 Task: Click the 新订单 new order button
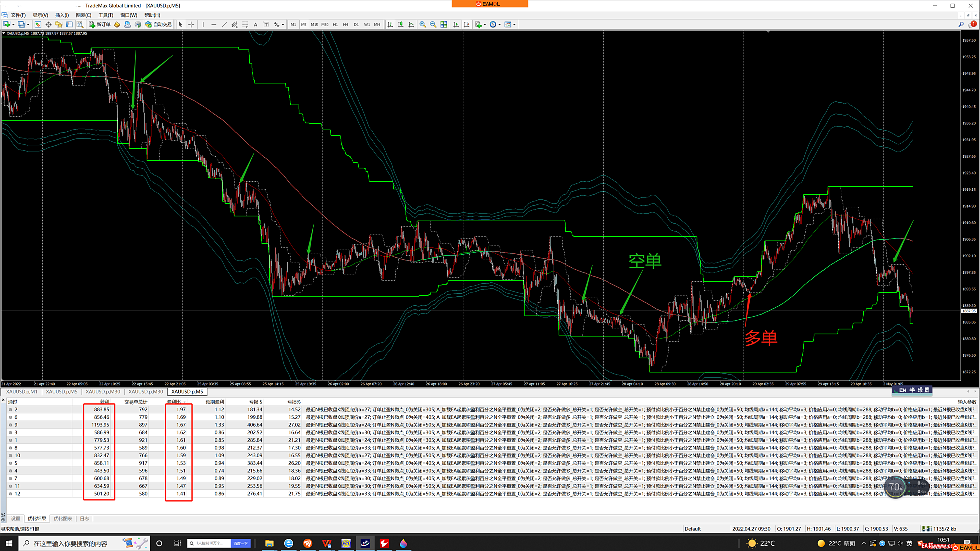point(100,24)
